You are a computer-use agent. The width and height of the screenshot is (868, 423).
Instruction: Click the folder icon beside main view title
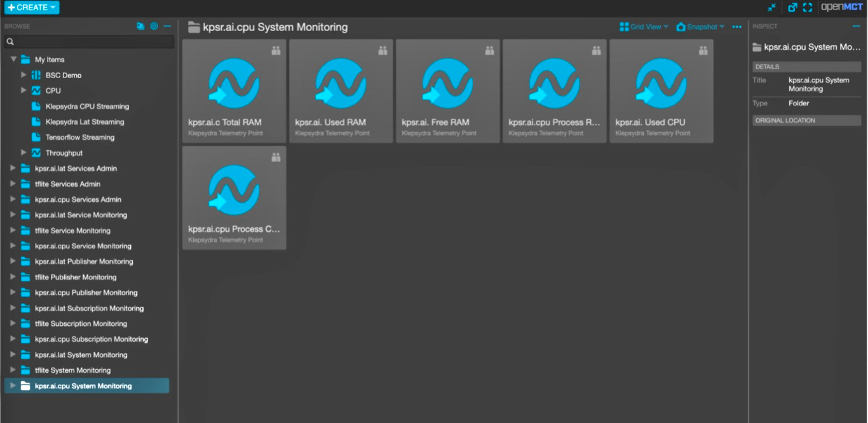(194, 27)
